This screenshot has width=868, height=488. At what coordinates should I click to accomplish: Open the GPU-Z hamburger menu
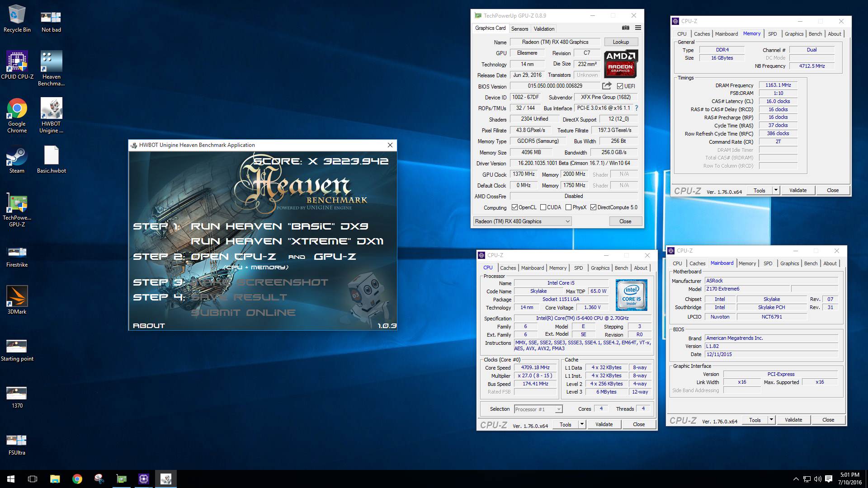click(638, 28)
